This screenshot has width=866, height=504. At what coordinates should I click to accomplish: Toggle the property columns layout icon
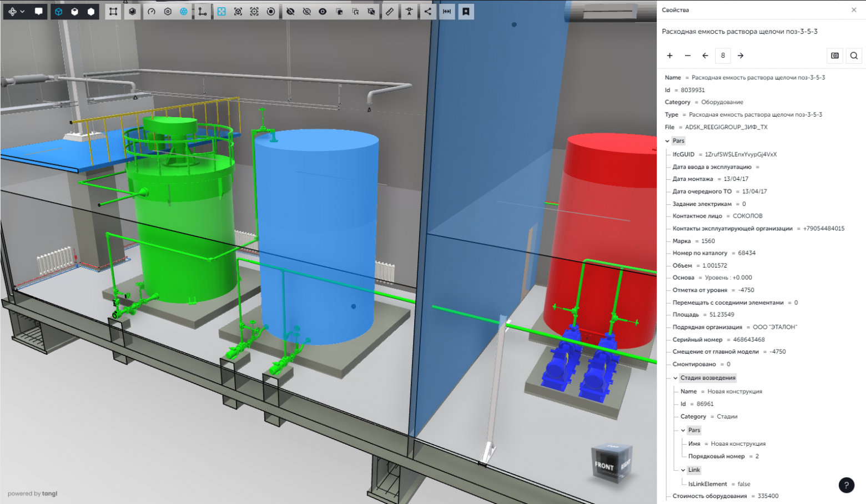tap(835, 56)
